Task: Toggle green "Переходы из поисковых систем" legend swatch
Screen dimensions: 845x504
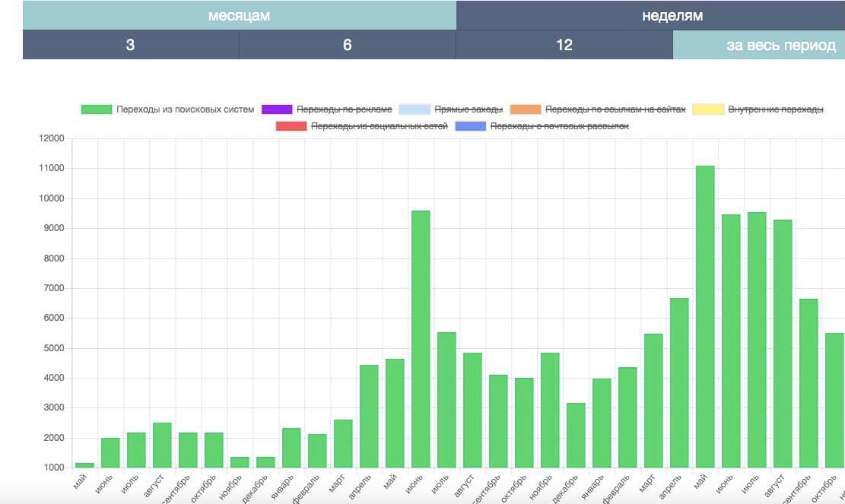Action: point(97,109)
